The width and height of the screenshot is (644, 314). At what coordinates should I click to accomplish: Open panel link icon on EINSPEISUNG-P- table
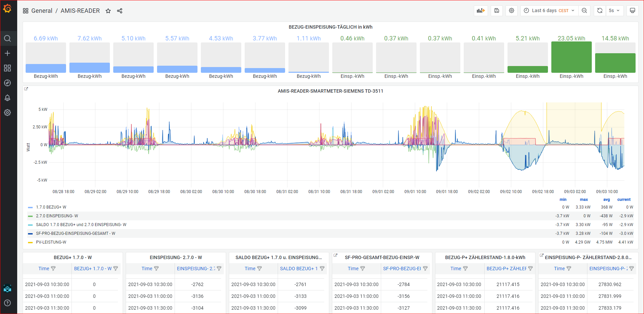click(542, 255)
